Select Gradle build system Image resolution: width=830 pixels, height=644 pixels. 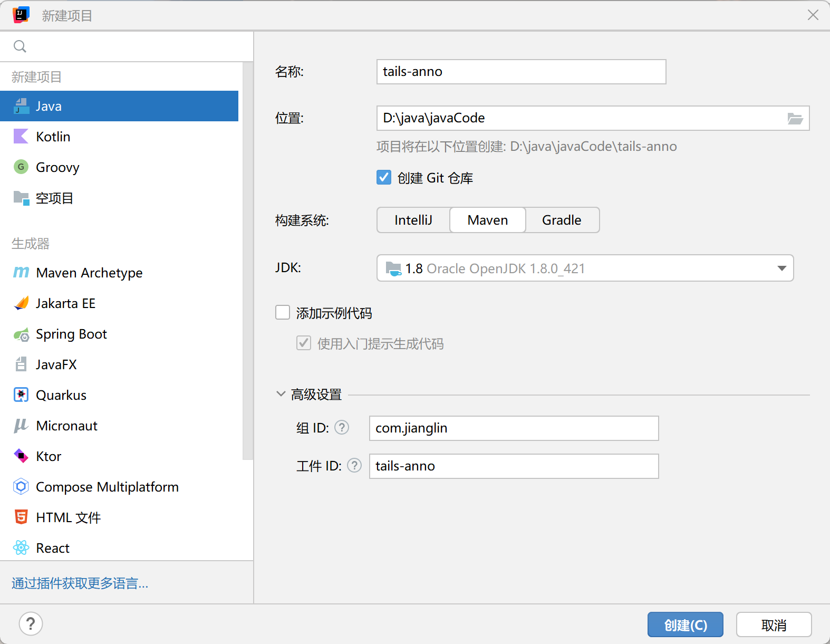tap(562, 220)
